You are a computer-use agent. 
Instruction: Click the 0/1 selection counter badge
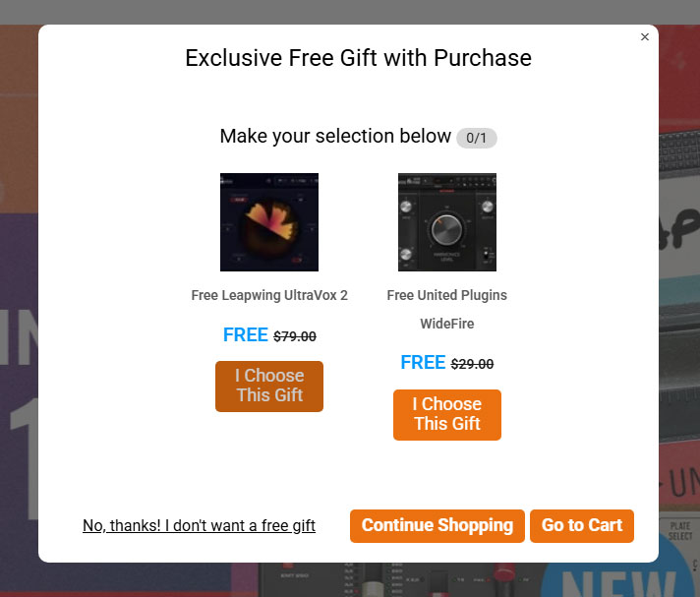477,138
